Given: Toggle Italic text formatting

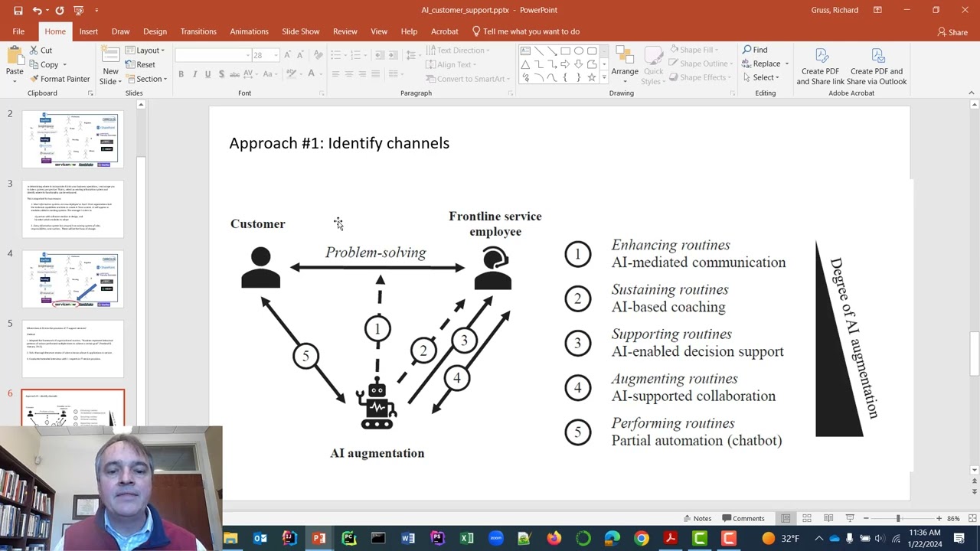Looking at the screenshot, I should (x=194, y=73).
